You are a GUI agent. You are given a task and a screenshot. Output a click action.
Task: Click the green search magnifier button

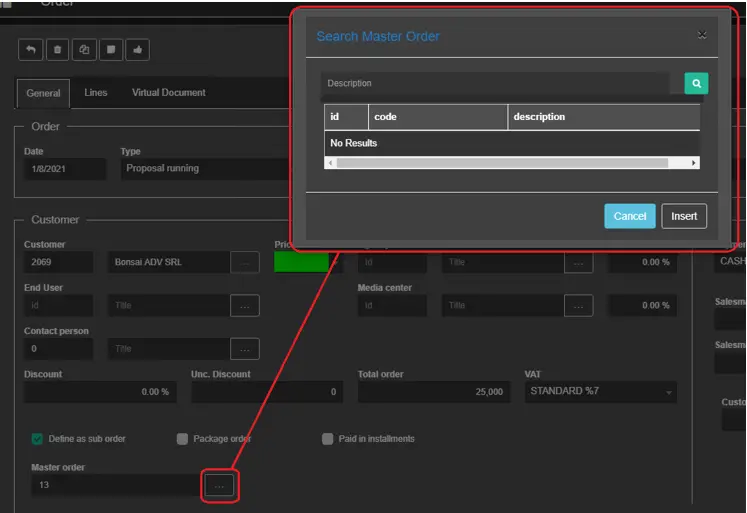[x=696, y=84]
